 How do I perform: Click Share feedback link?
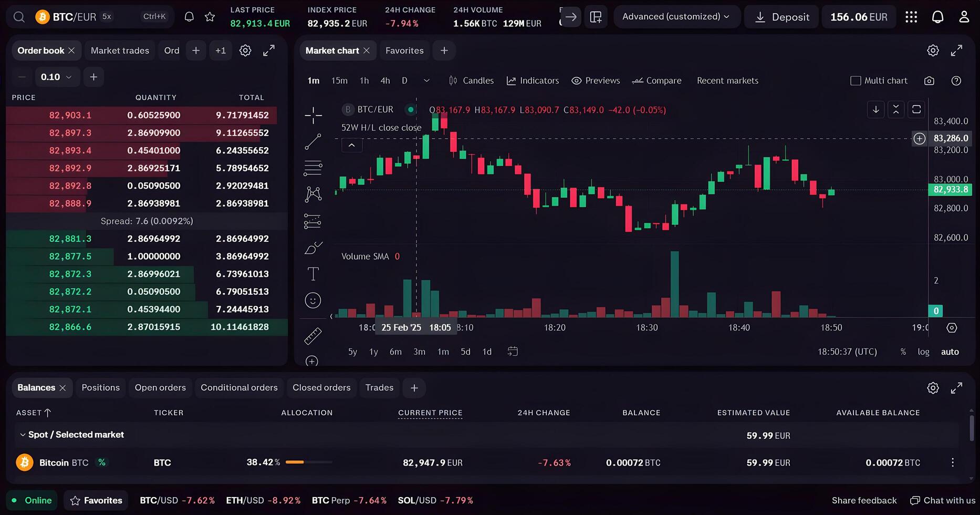click(x=864, y=501)
